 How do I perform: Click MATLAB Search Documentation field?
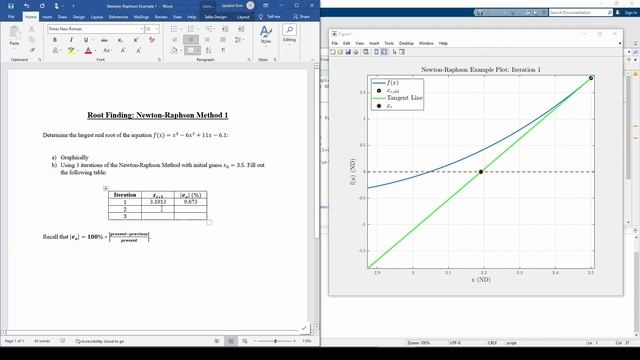coord(580,13)
